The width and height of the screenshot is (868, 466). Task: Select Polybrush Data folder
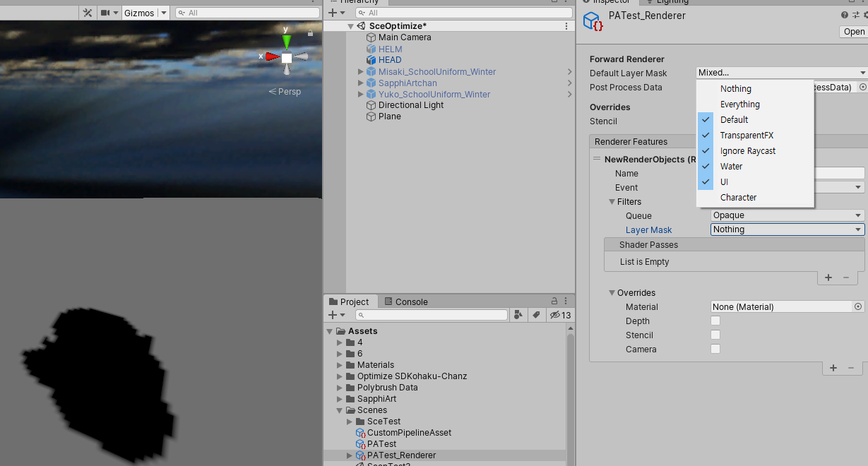click(387, 388)
